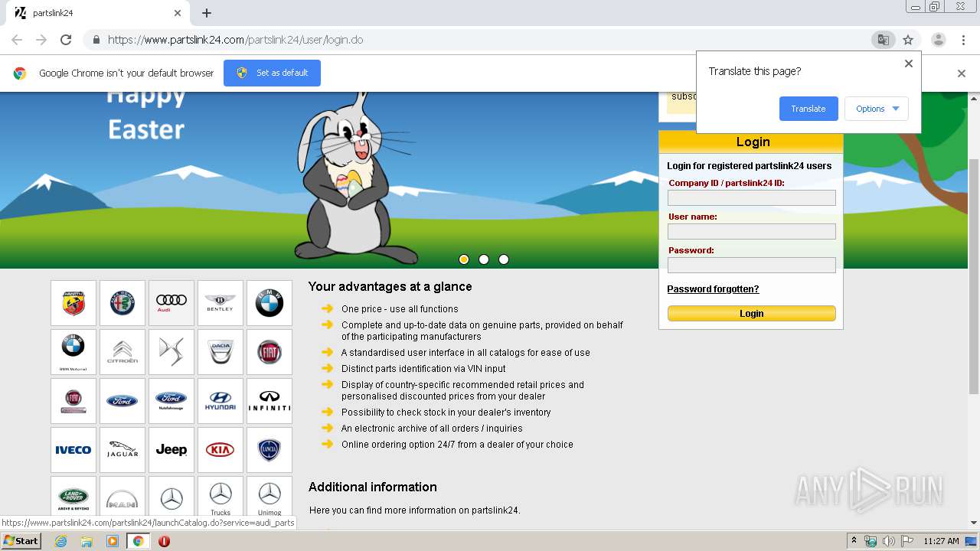Click the 'Additional information' heading

click(x=373, y=487)
